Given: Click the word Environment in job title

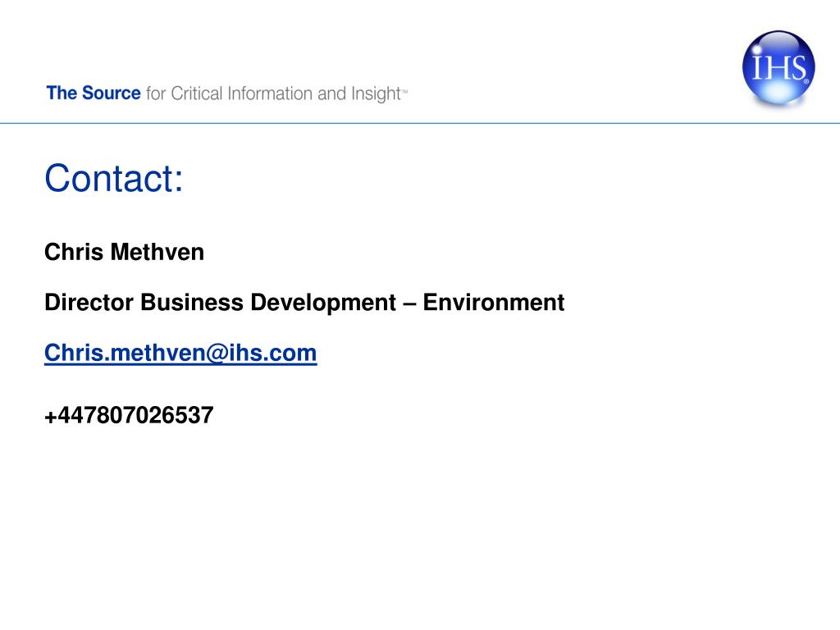Looking at the screenshot, I should 493,303.
